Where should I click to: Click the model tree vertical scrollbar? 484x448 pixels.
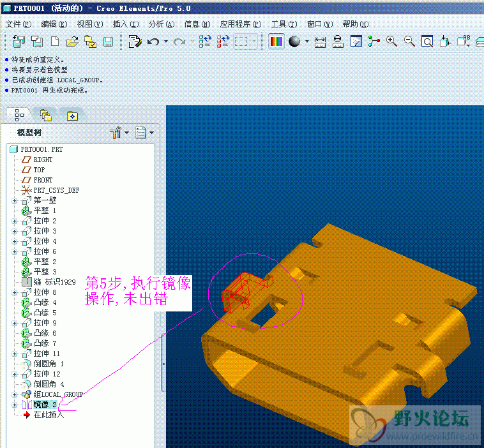pos(163,363)
